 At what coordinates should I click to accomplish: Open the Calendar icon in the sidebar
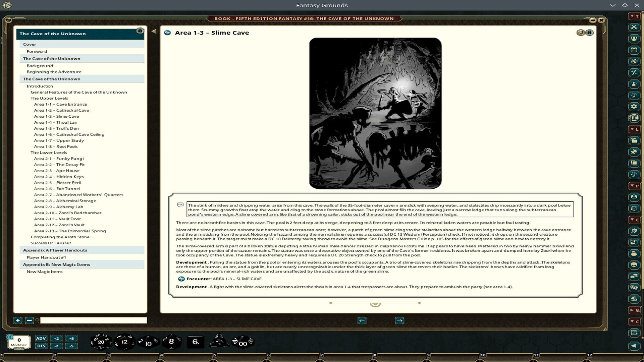click(x=634, y=49)
